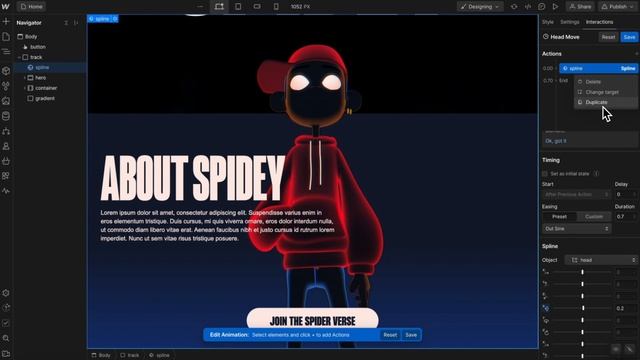The width and height of the screenshot is (640, 360).
Task: Open the comments icon in top bar
Action: click(542, 7)
